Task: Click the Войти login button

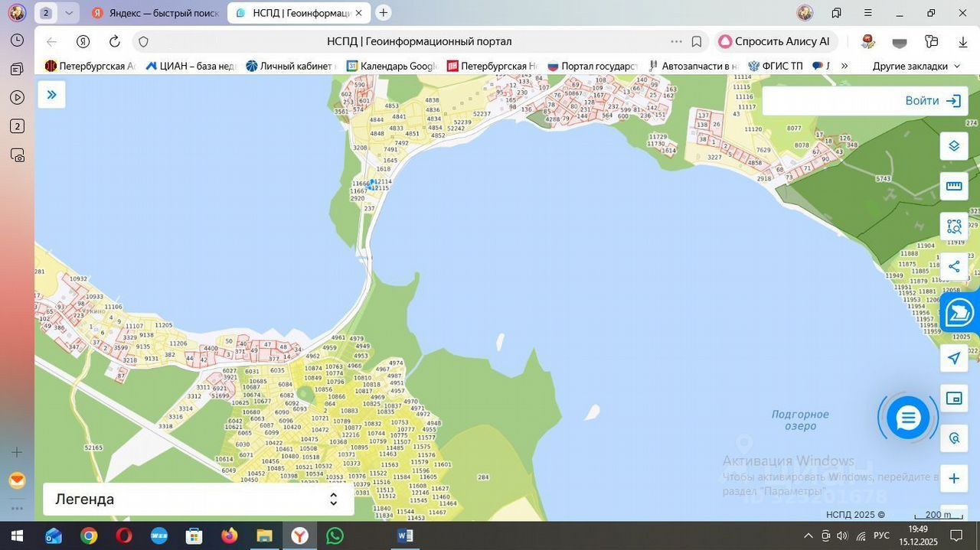Action: point(932,101)
